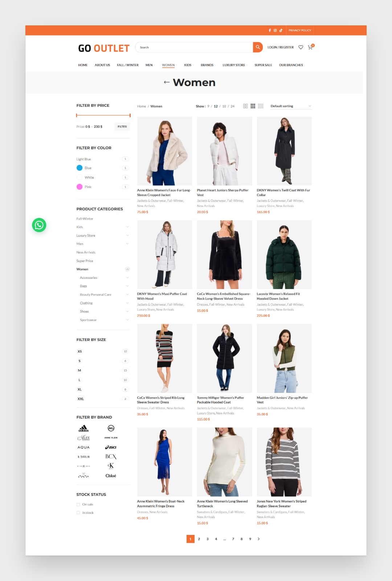The height and width of the screenshot is (581, 392).
Task: Open the shopping cart icon
Action: tap(310, 47)
